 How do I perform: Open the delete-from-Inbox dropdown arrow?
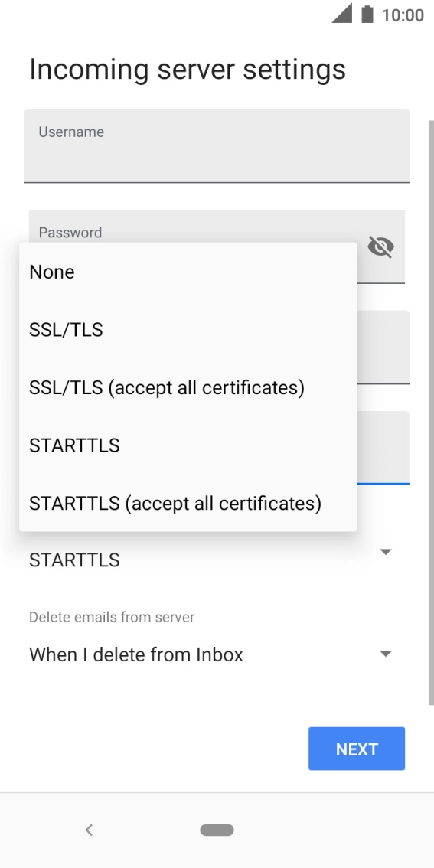[386, 654]
